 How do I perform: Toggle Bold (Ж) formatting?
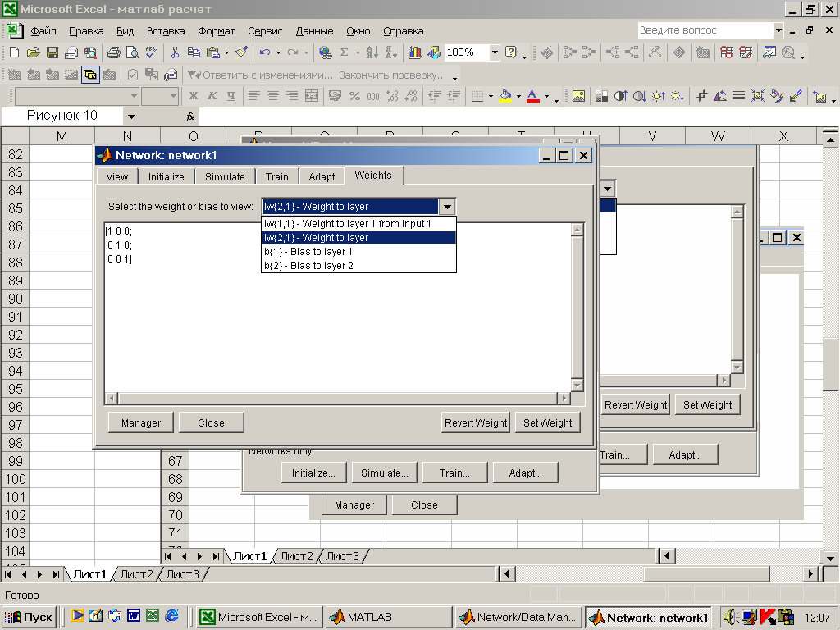click(194, 96)
